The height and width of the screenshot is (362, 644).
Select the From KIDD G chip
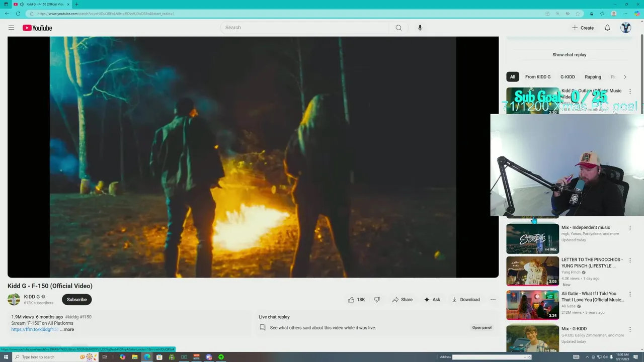(538, 77)
